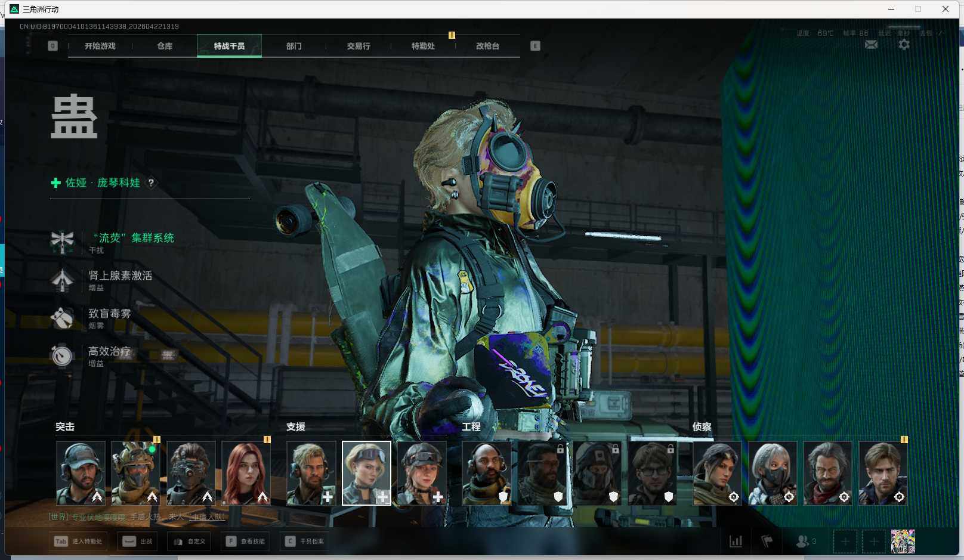The height and width of the screenshot is (560, 964).
Task: Select the 突击 operator wearing a cap
Action: 81,473
